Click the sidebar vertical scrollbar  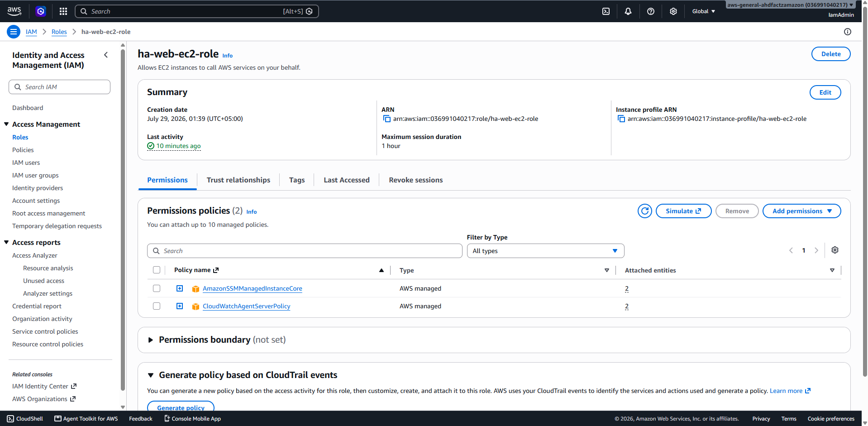click(123, 220)
